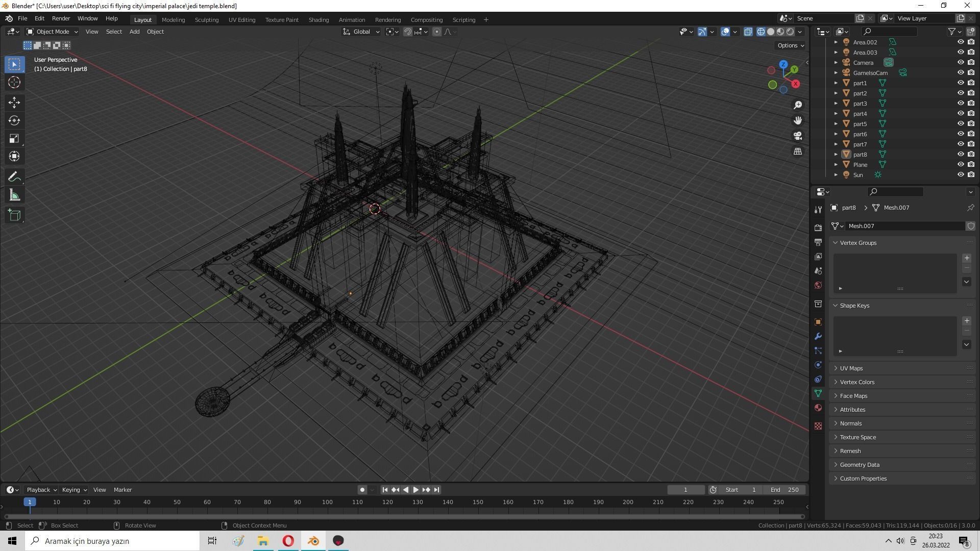Select wireframe viewport shading
Image resolution: width=980 pixels, height=551 pixels.
pyautogui.click(x=761, y=32)
